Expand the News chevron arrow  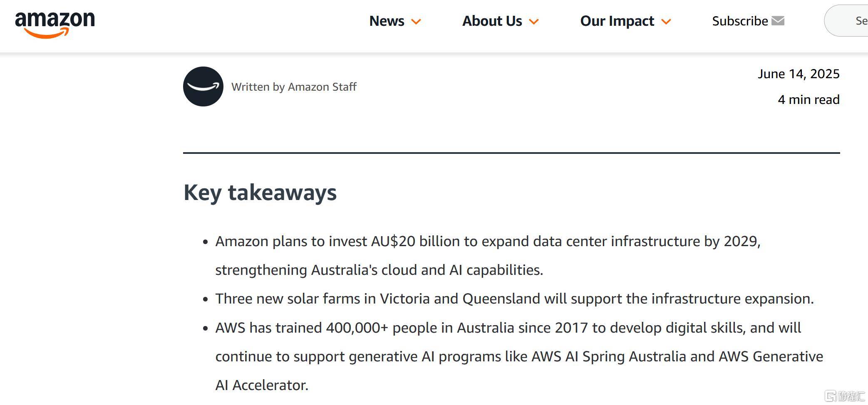point(416,22)
